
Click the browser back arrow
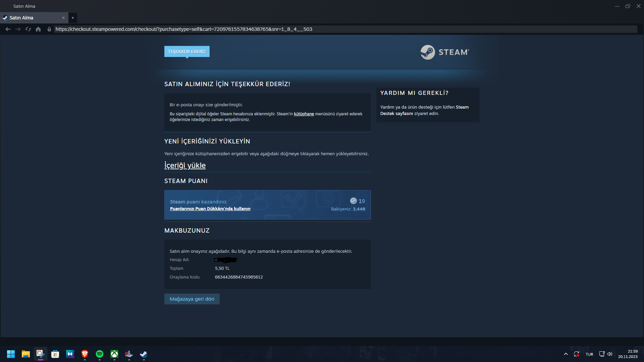pos(8,29)
